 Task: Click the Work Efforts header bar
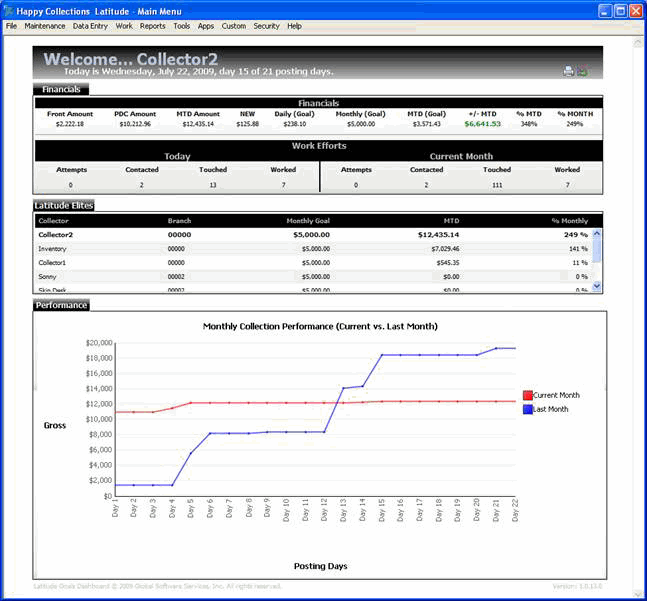click(319, 146)
